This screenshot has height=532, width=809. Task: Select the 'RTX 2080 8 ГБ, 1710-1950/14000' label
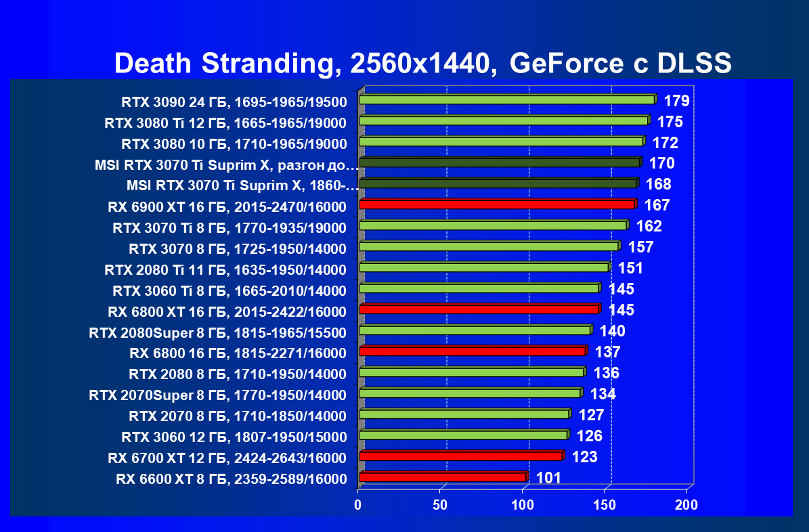click(238, 374)
